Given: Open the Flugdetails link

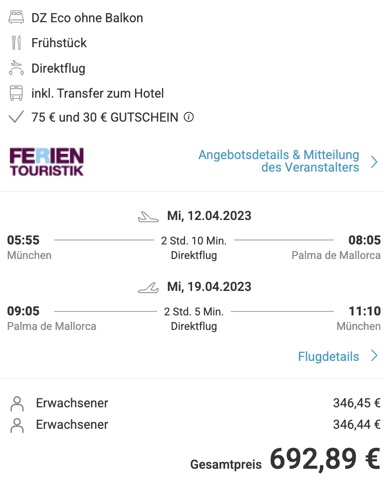Looking at the screenshot, I should (x=328, y=356).
